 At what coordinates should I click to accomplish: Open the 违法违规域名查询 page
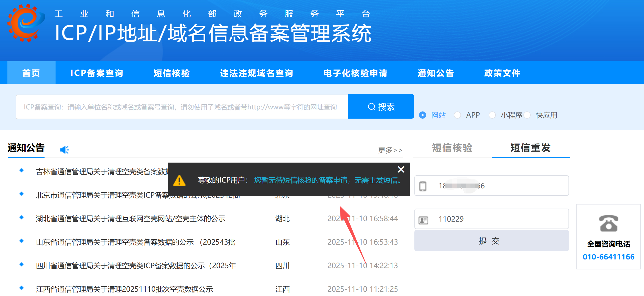pos(256,73)
